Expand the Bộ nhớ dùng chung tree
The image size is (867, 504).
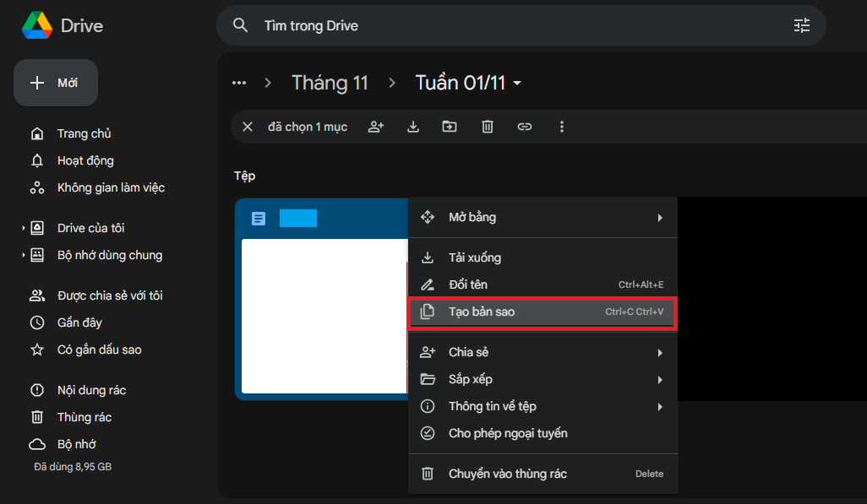coord(23,255)
